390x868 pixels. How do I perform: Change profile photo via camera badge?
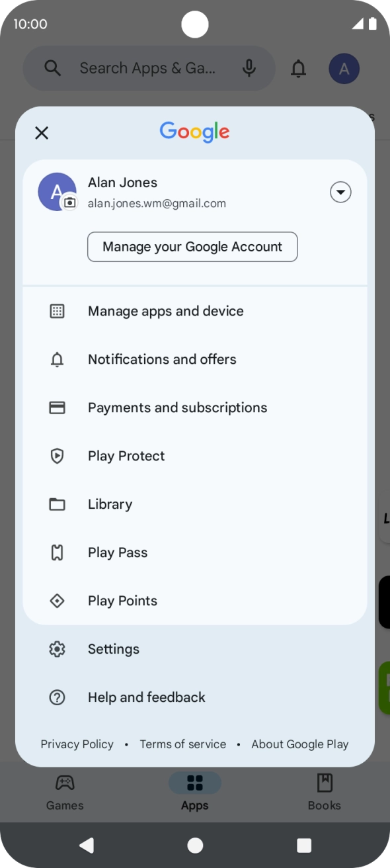click(x=69, y=202)
